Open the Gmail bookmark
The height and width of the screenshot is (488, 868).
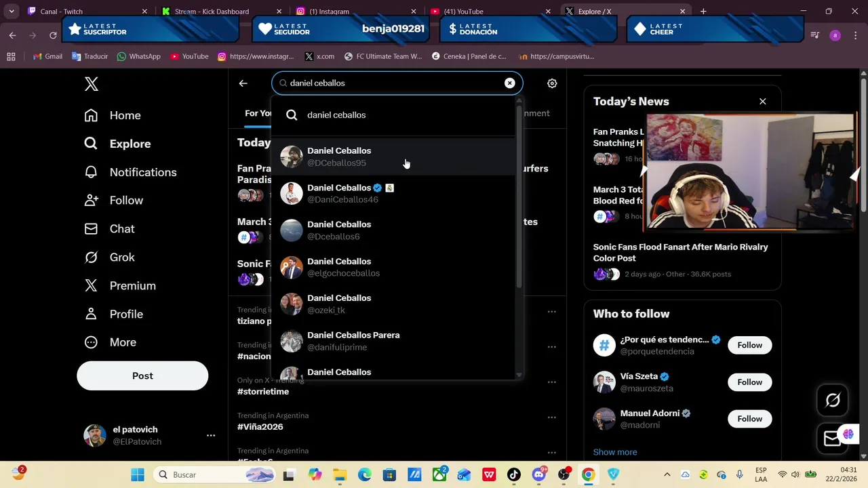click(47, 56)
